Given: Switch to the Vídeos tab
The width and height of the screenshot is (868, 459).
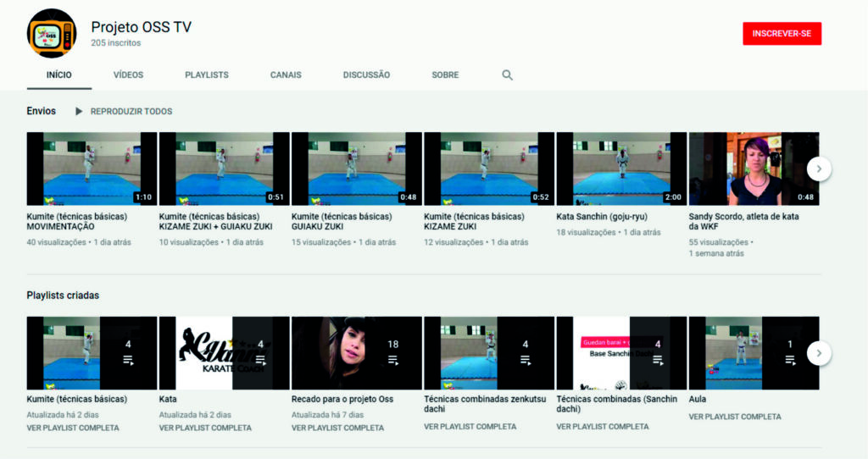Looking at the screenshot, I should pyautogui.click(x=128, y=75).
